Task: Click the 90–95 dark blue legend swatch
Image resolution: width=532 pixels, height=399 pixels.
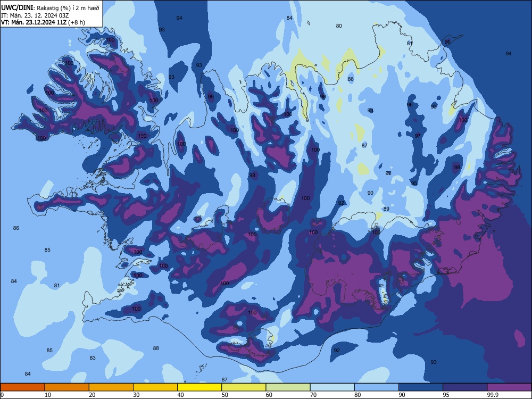Action: point(421,387)
